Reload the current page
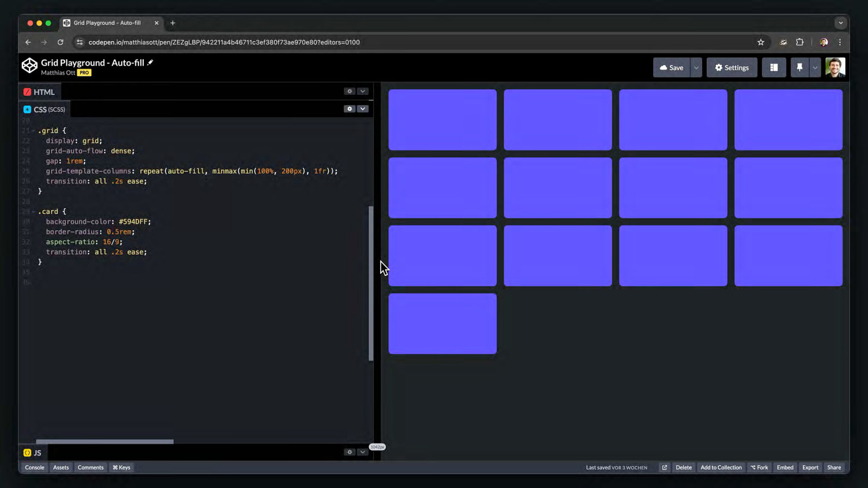The height and width of the screenshot is (488, 868). tap(60, 42)
